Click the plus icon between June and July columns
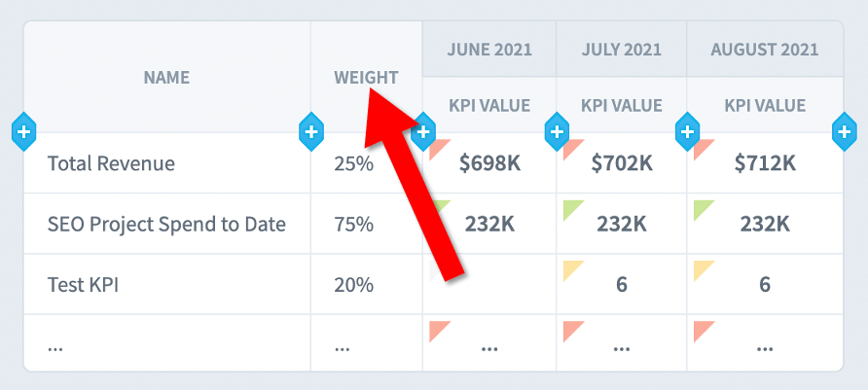Image resolution: width=868 pixels, height=390 pixels. coord(557,131)
